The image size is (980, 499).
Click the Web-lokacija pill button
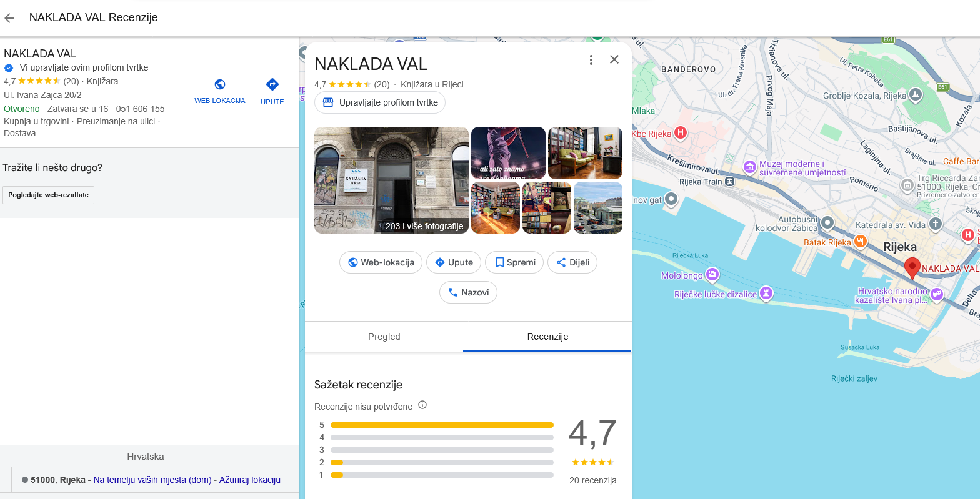[381, 262]
